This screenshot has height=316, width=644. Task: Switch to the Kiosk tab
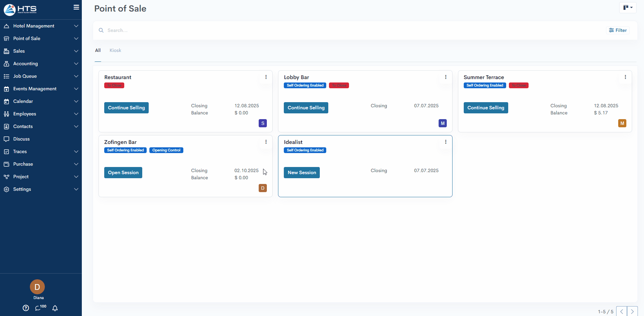point(115,50)
